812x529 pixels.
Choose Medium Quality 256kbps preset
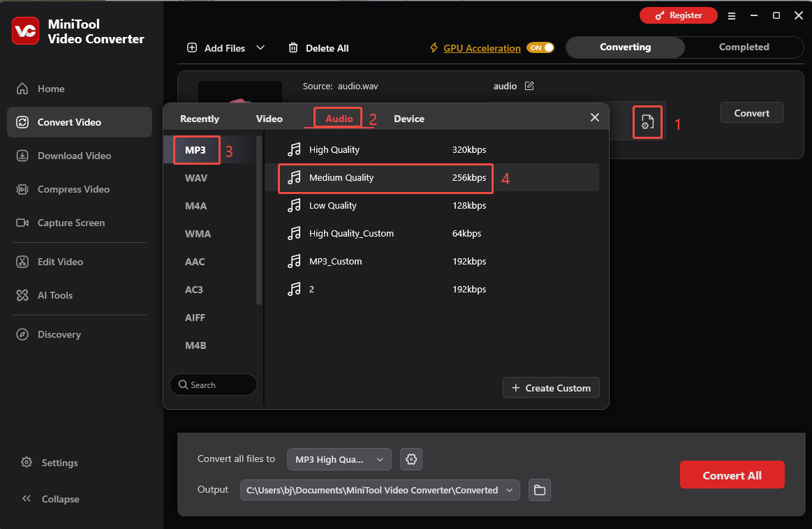432,177
